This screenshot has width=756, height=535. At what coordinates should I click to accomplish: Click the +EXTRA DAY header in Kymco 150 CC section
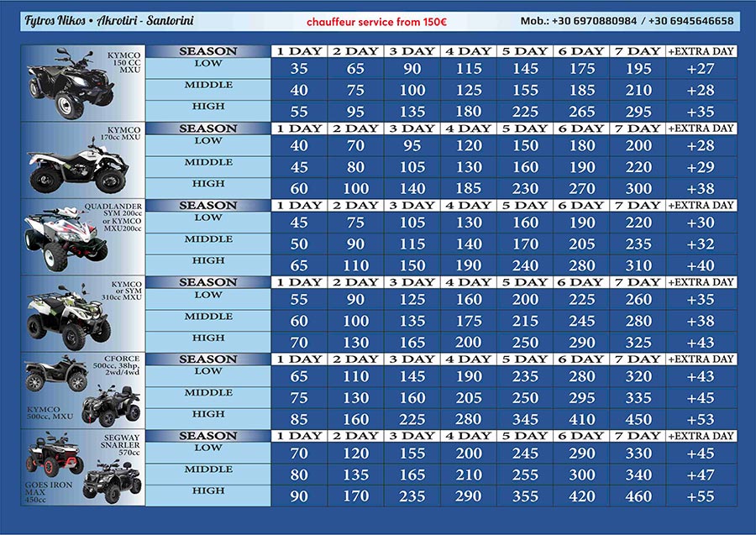701,51
